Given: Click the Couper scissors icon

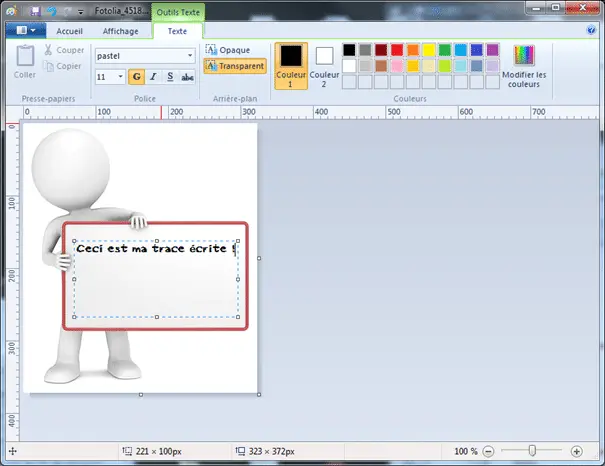Looking at the screenshot, I should pos(48,50).
